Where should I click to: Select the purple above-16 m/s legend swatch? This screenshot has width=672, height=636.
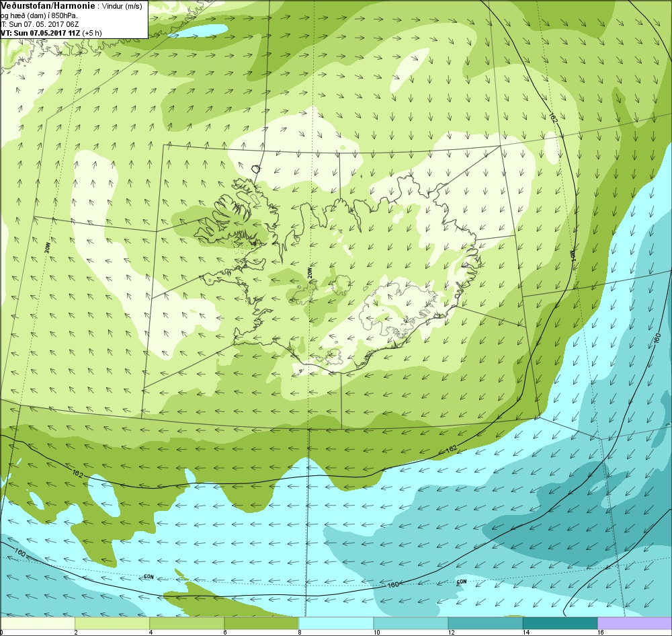coord(634,623)
